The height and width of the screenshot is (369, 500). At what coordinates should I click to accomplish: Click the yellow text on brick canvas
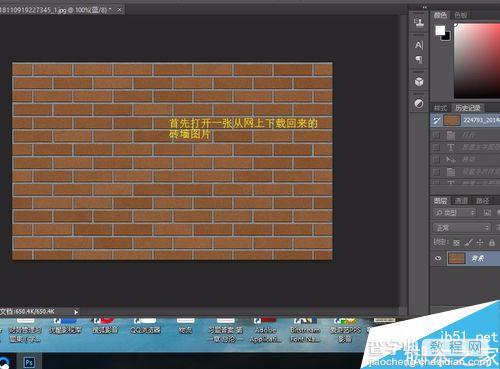pyautogui.click(x=243, y=128)
